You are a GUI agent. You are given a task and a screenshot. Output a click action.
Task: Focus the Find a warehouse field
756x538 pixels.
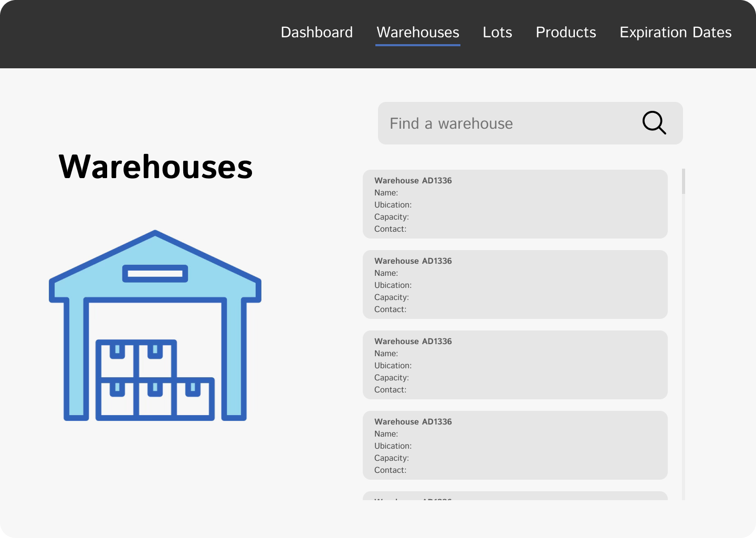(x=530, y=123)
